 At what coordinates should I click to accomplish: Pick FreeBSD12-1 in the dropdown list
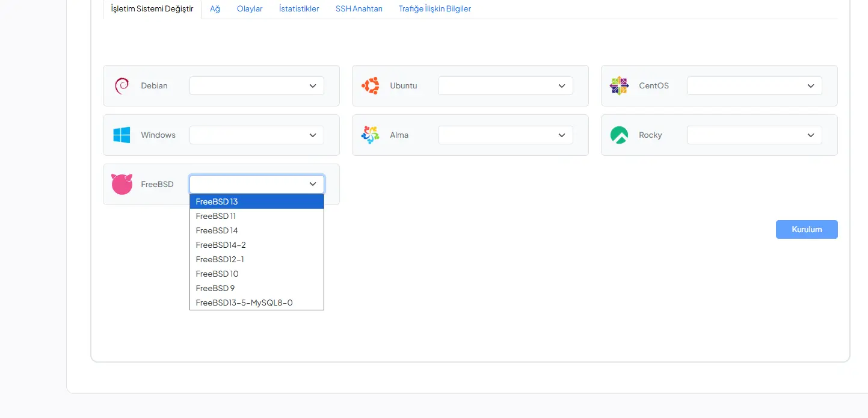pyautogui.click(x=220, y=259)
